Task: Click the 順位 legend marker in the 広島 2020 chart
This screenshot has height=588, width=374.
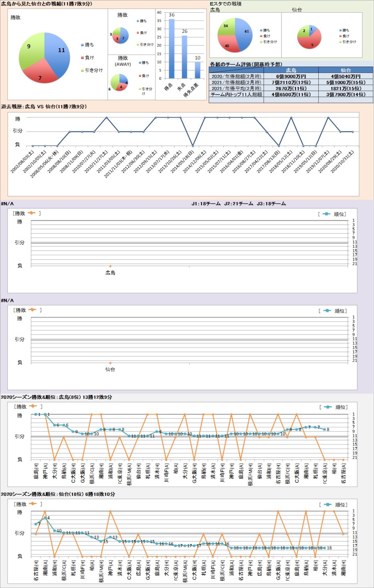Action: (328, 407)
